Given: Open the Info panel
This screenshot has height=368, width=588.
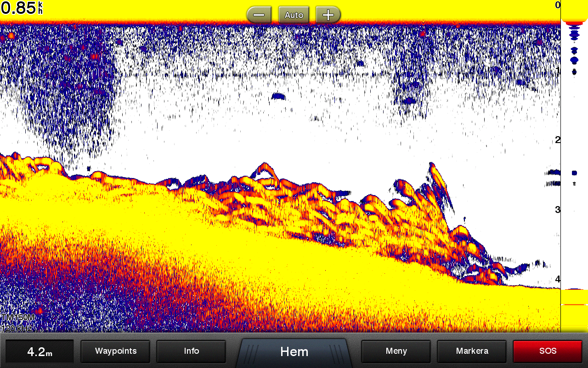Looking at the screenshot, I should click(191, 351).
